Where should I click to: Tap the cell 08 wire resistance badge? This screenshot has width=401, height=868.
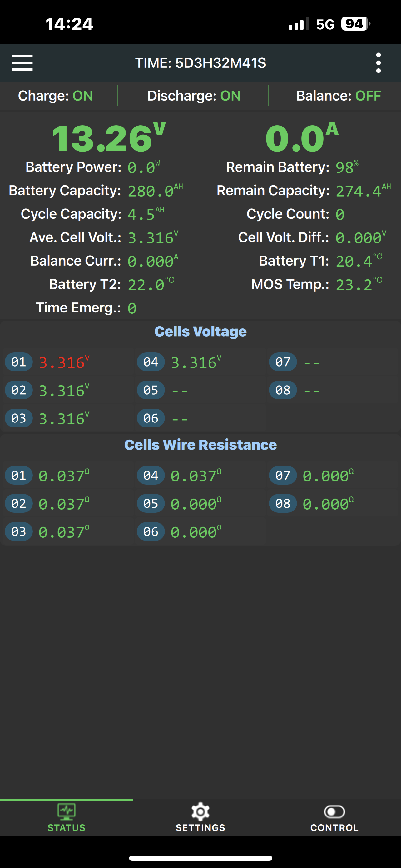point(283,504)
